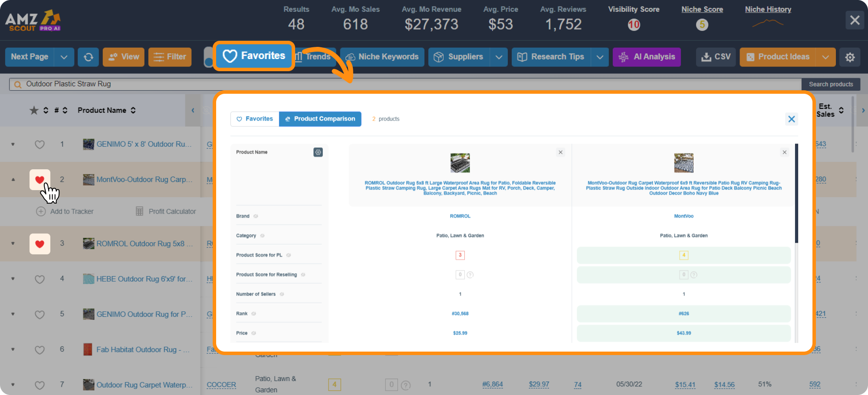Open the COCOER brand link

pyautogui.click(x=221, y=385)
